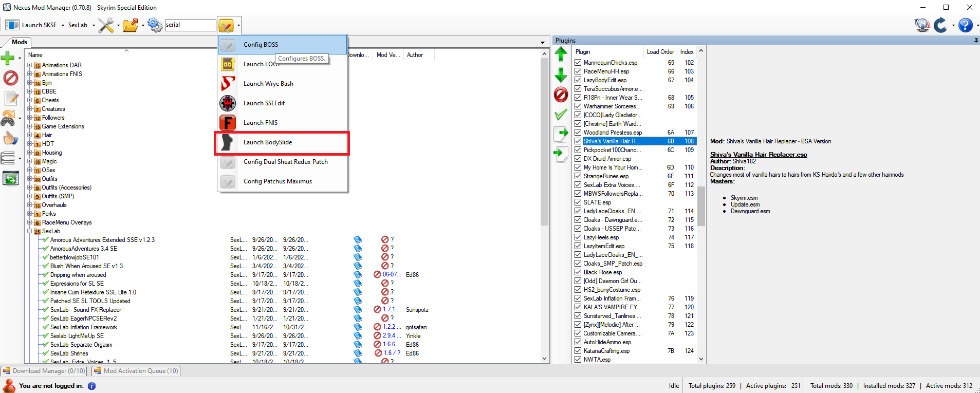Click the globe login icon in toolbar

(x=922, y=25)
